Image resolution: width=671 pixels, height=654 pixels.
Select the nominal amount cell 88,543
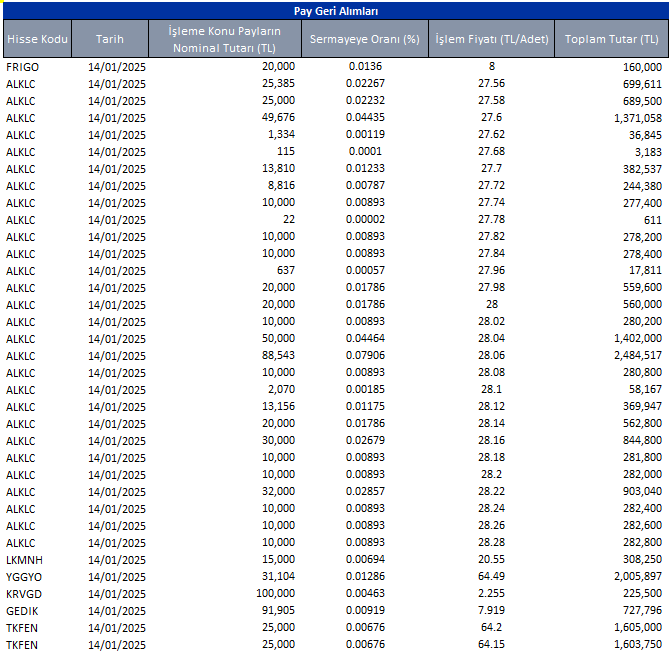[276, 355]
